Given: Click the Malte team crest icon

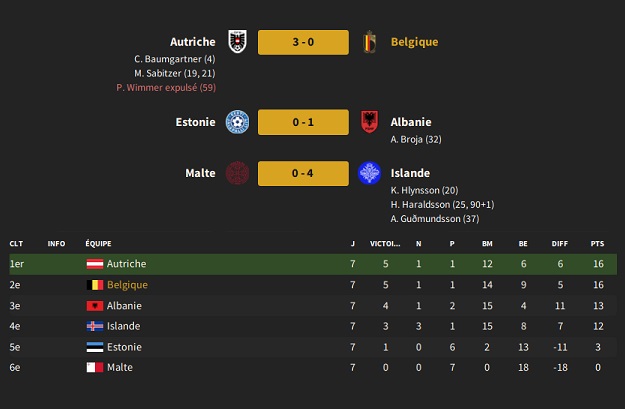Looking at the screenshot, I should coord(237,173).
